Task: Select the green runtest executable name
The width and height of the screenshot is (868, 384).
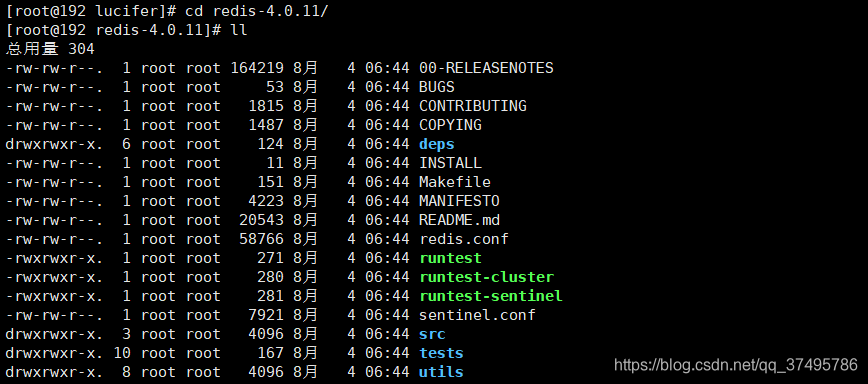Action: 450,258
